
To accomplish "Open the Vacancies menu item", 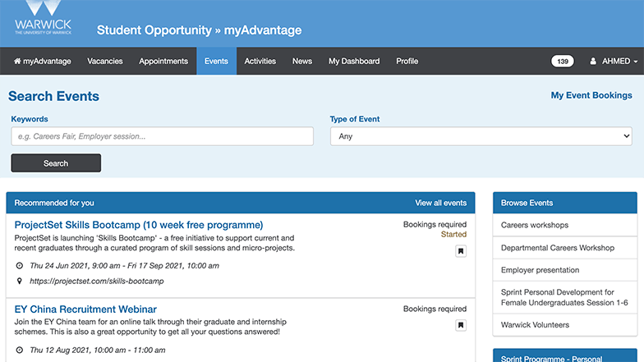I will click(x=104, y=62).
